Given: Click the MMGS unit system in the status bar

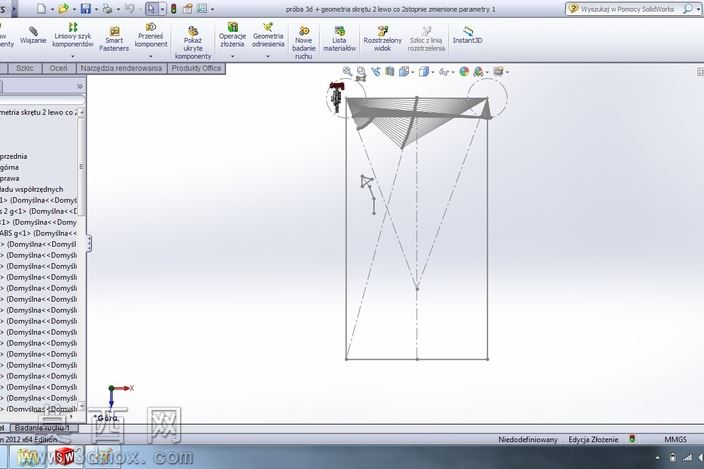Looking at the screenshot, I should pos(675,440).
